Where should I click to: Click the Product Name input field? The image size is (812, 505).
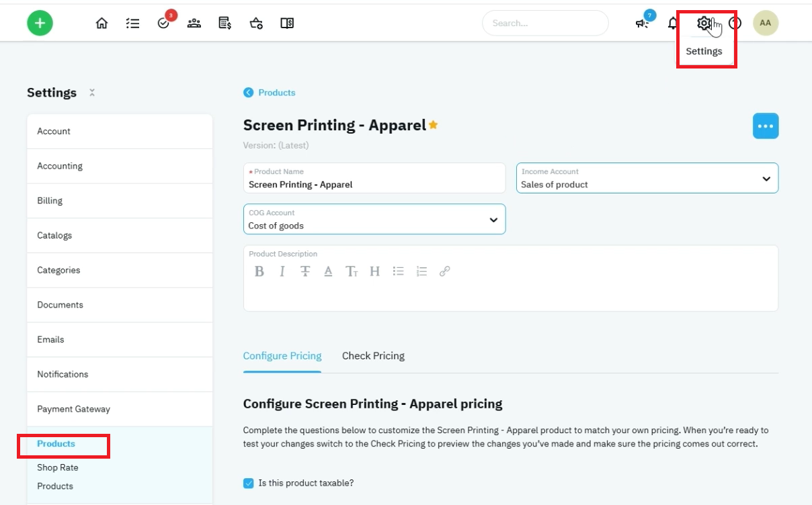pos(374,178)
